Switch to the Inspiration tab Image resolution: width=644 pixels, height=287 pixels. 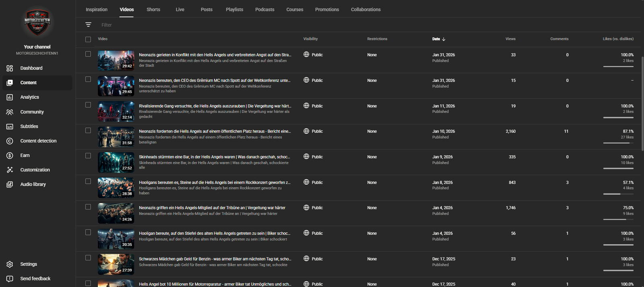[97, 9]
